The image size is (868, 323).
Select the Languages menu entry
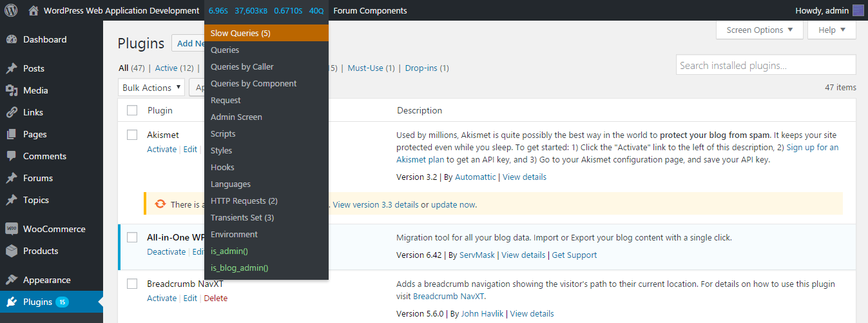(267, 184)
